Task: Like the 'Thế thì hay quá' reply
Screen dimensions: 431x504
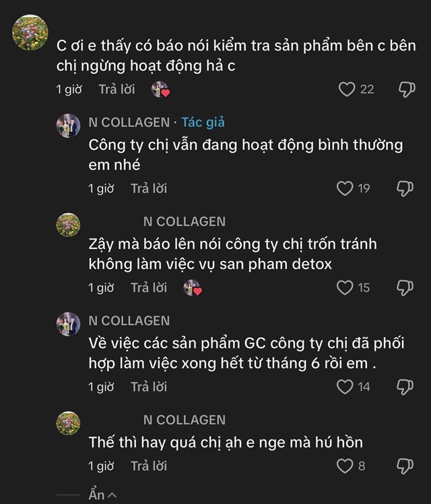Action: (x=345, y=466)
